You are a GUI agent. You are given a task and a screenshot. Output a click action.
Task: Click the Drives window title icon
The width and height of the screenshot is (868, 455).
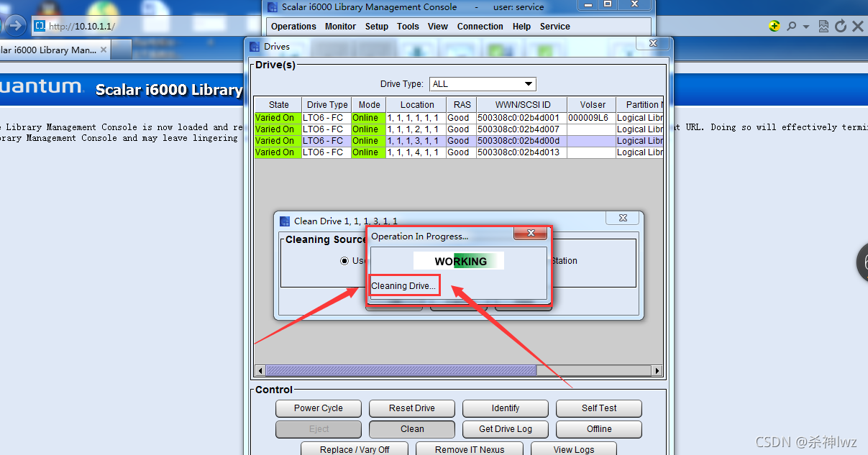point(255,47)
